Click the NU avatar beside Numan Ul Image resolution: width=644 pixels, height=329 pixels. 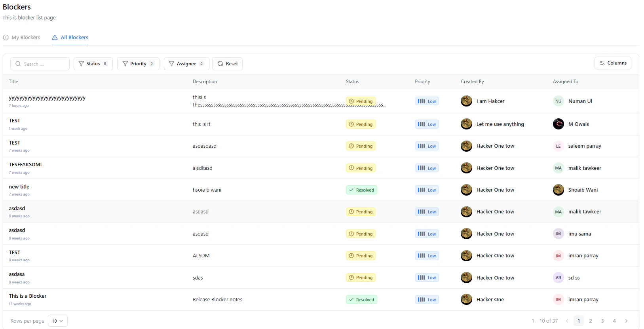[x=559, y=101]
